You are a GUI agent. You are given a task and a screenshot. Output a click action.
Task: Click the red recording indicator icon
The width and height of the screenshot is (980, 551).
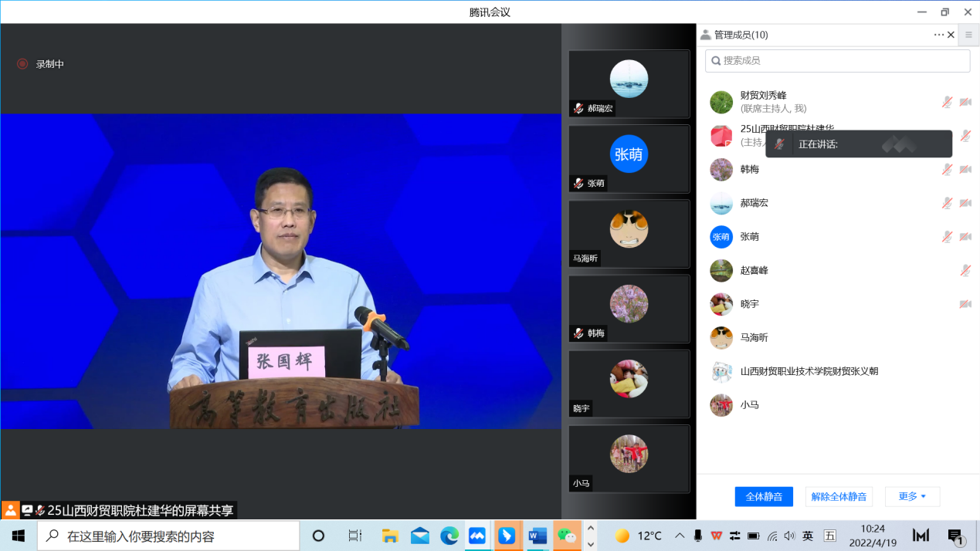[x=22, y=64]
